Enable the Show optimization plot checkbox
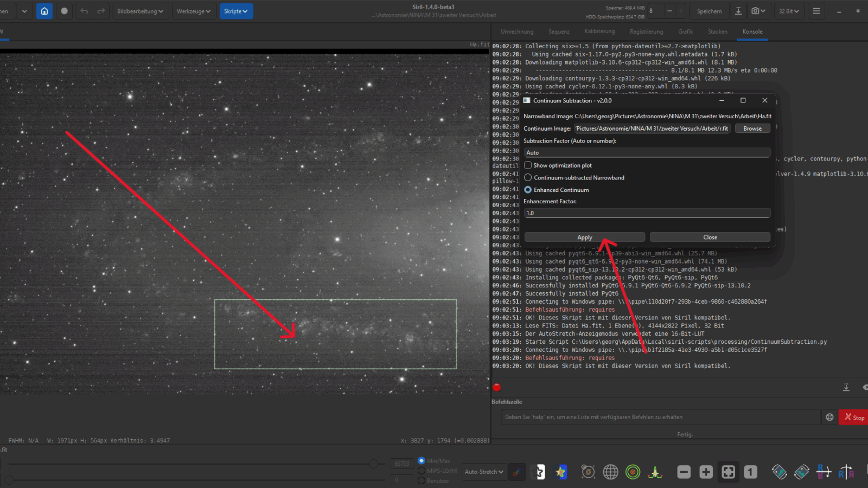 coord(528,165)
